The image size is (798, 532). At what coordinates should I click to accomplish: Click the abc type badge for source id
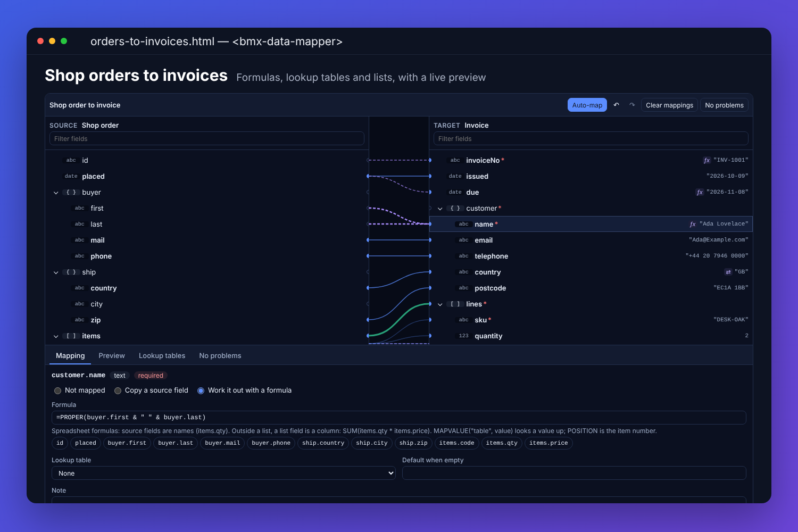pyautogui.click(x=71, y=160)
